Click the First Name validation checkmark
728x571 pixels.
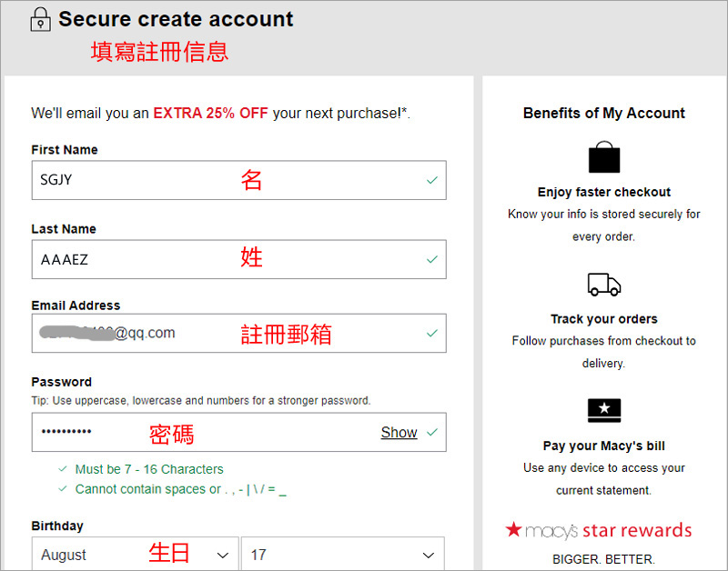[x=432, y=180]
